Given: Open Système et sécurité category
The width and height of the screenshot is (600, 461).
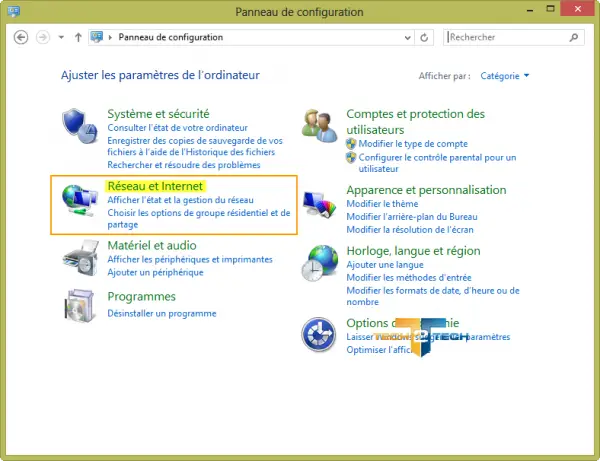Looking at the screenshot, I should click(158, 114).
